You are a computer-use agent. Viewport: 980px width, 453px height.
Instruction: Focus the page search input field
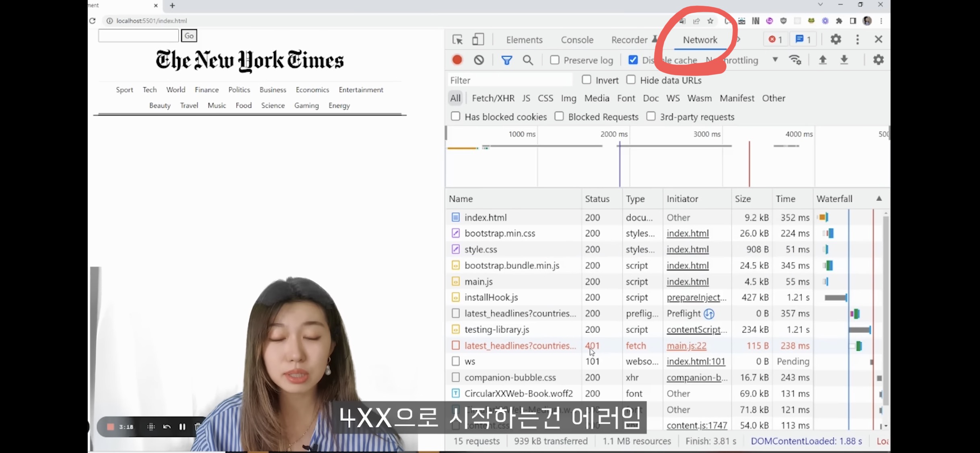tap(138, 35)
